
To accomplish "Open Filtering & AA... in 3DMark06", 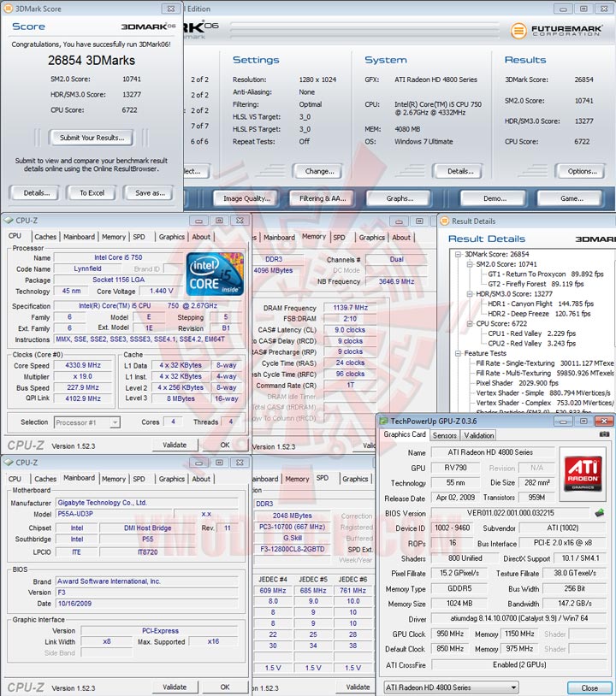I will click(x=323, y=198).
